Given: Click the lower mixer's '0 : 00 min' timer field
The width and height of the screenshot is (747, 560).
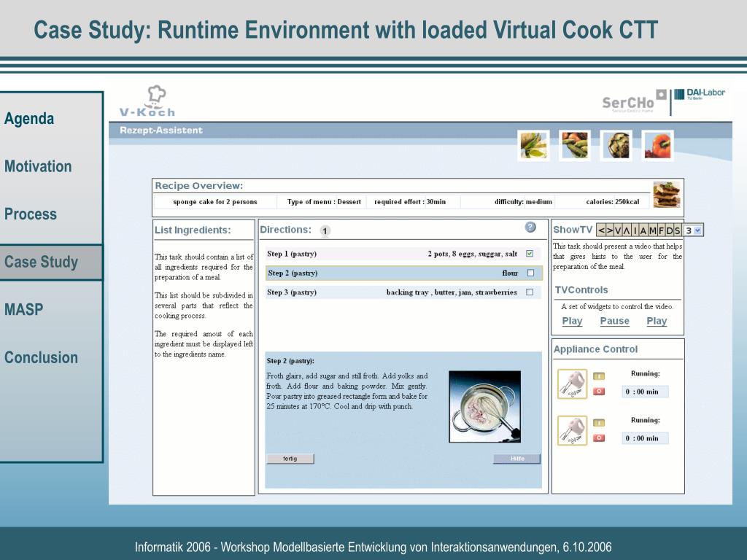Looking at the screenshot, I should [x=645, y=438].
